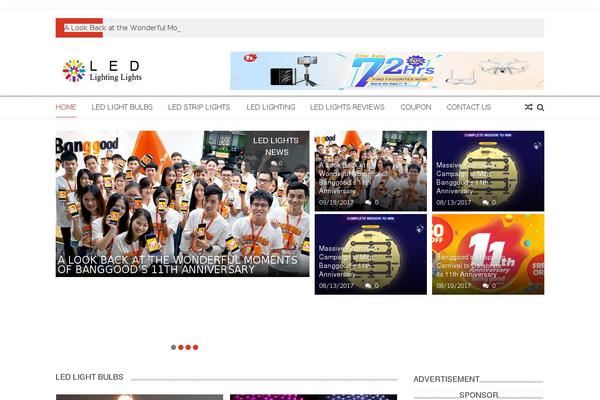Go to the Home menu item

66,107
